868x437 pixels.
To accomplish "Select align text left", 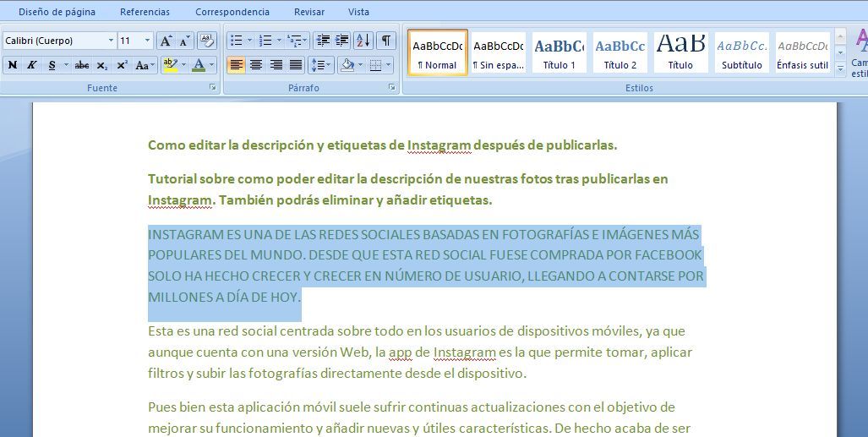I will (237, 65).
